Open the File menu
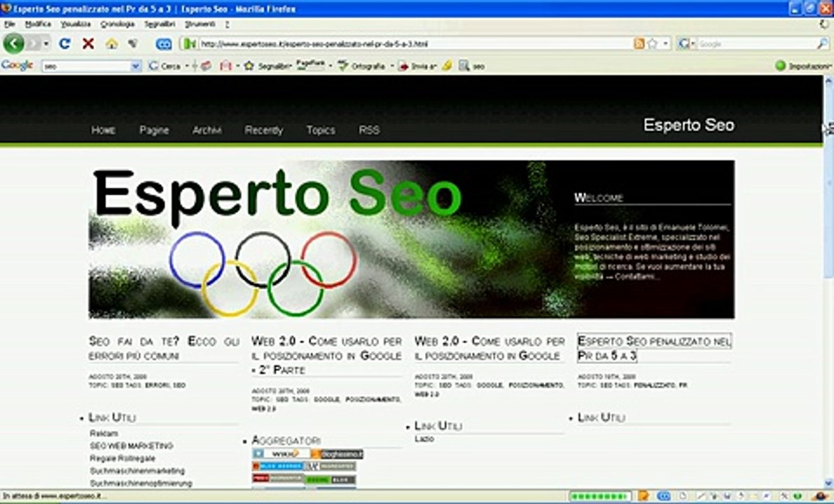Screen dimensions: 834x504 [x=10, y=24]
